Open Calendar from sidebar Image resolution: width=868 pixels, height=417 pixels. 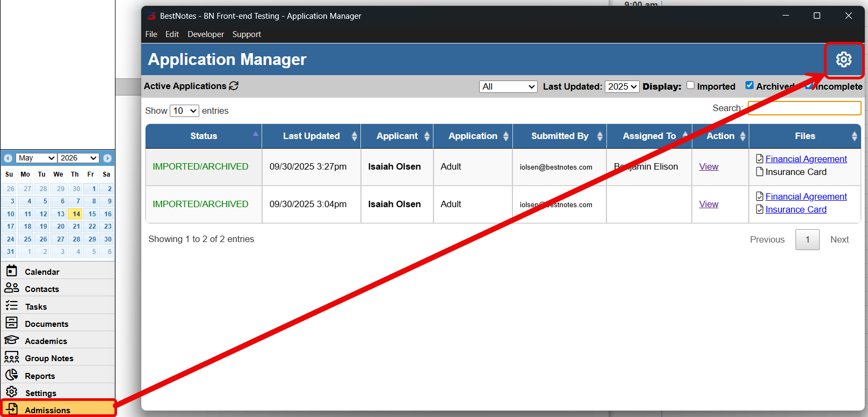(58, 271)
